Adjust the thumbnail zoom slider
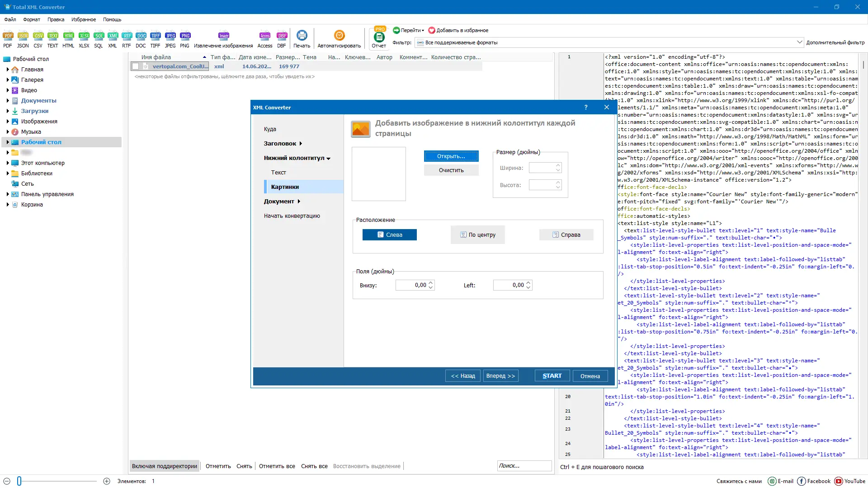 click(19, 481)
